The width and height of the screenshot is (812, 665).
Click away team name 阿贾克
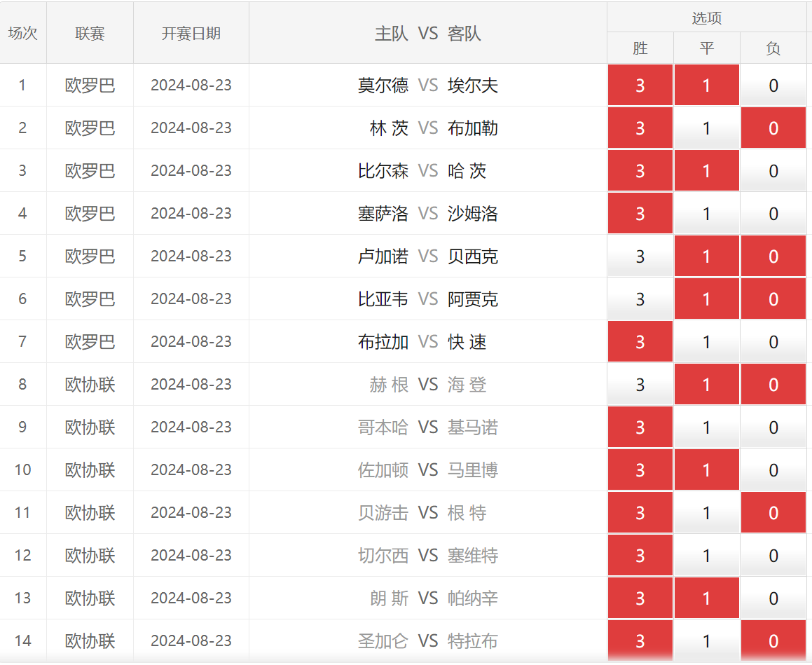[x=473, y=299]
